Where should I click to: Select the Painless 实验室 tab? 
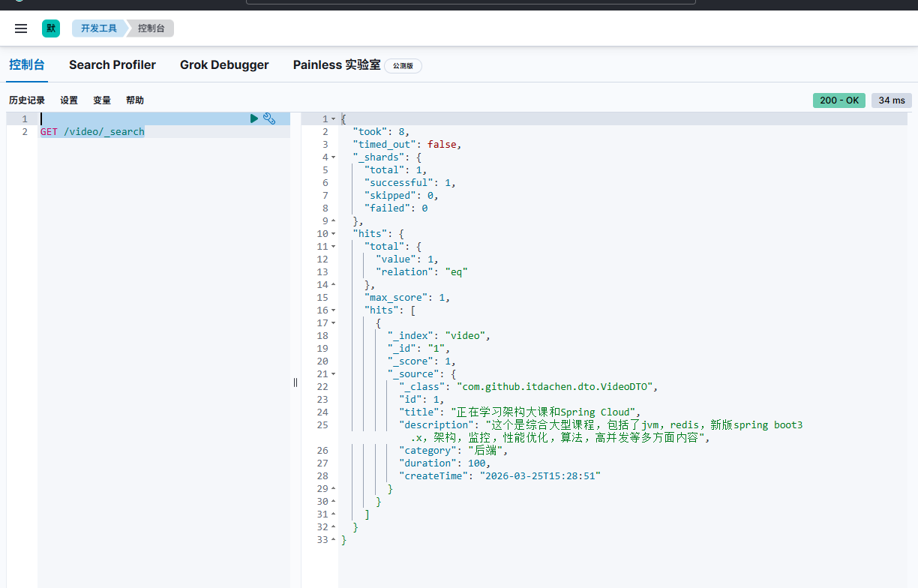tap(337, 65)
